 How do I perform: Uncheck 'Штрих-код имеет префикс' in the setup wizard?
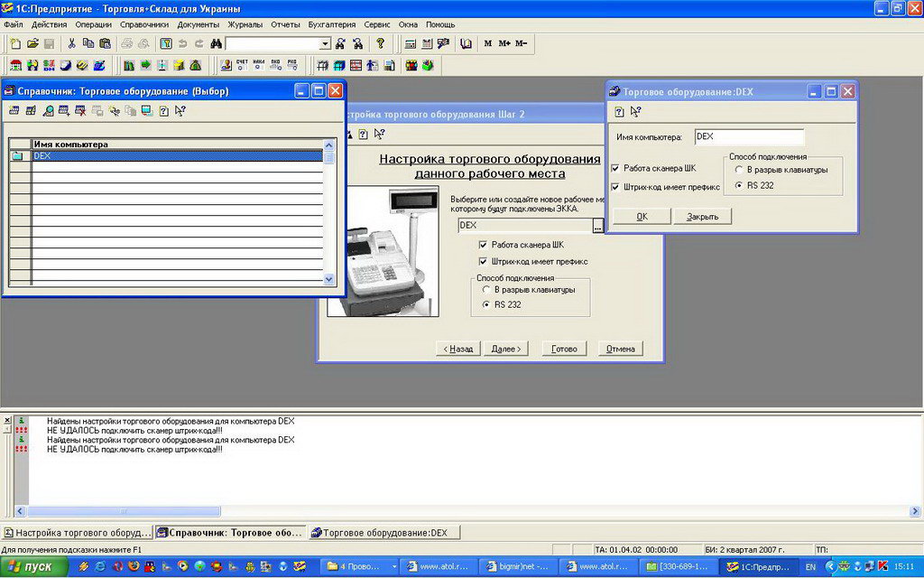coord(484,261)
